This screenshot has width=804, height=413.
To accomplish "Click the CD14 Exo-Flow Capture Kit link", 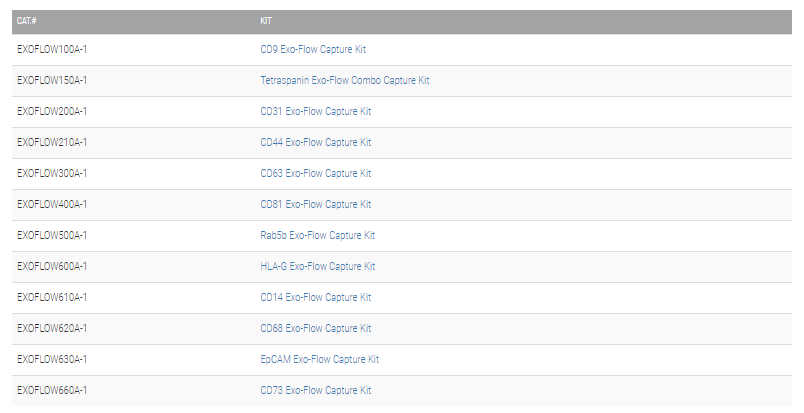I will click(x=316, y=297).
